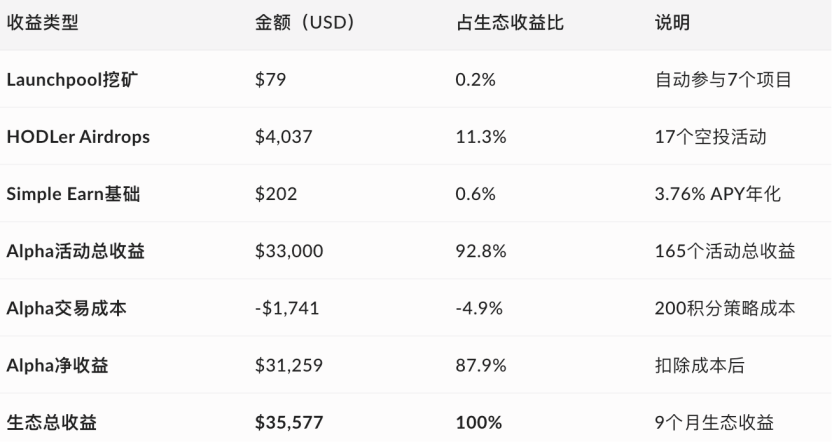Click the Simple Earn基础 row label
Viewport: 832px width, 442px height.
click(71, 195)
